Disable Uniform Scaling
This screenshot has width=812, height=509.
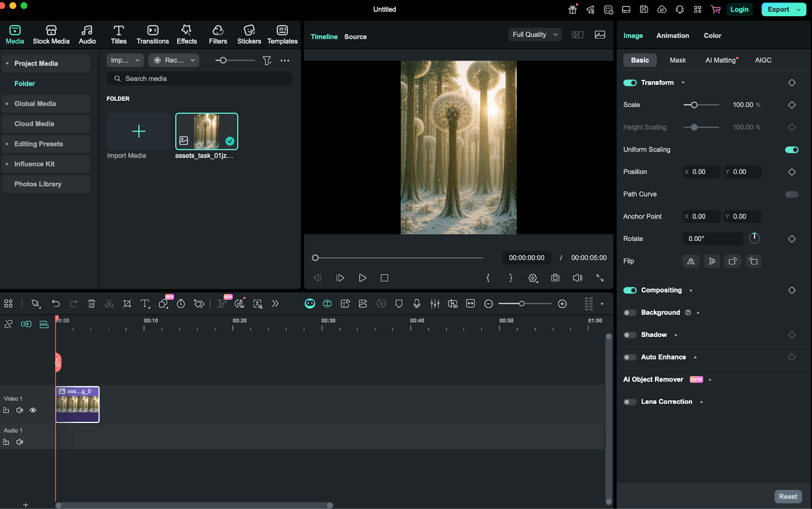tap(791, 149)
